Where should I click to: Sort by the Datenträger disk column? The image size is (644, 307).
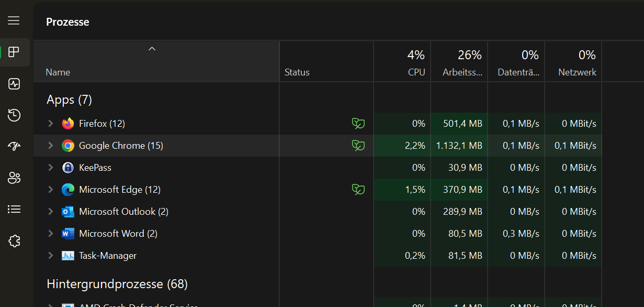click(x=516, y=61)
